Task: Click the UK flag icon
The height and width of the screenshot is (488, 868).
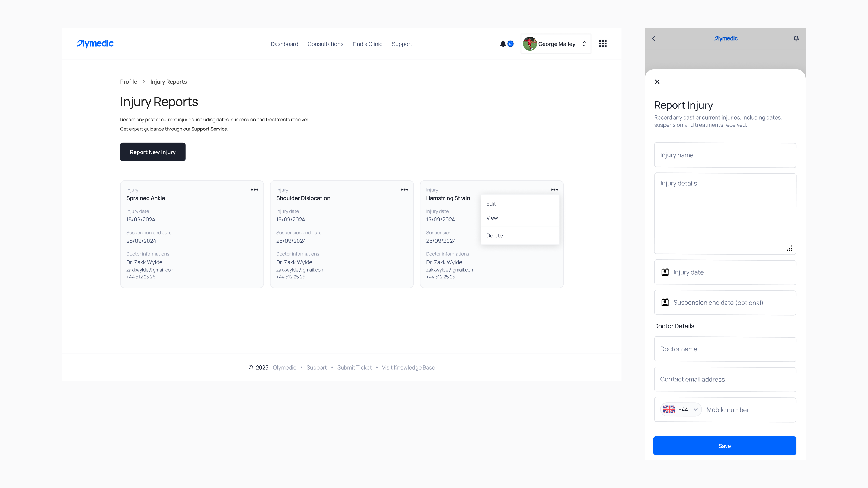Action: tap(669, 410)
